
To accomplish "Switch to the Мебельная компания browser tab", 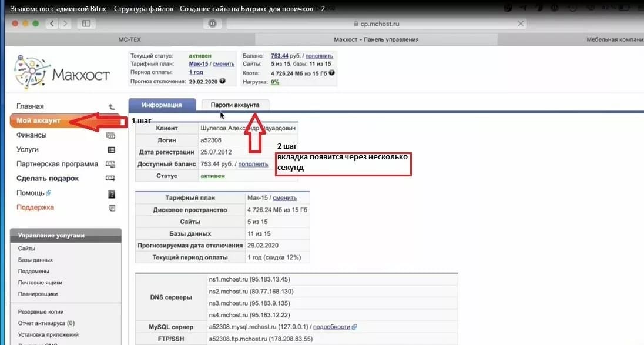I will click(571, 39).
